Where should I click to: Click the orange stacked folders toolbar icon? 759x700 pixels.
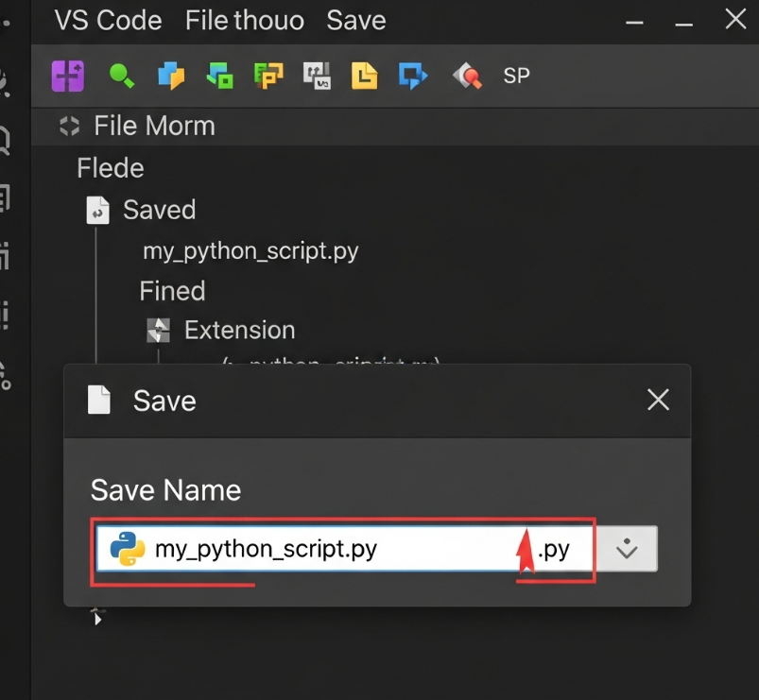pos(268,75)
